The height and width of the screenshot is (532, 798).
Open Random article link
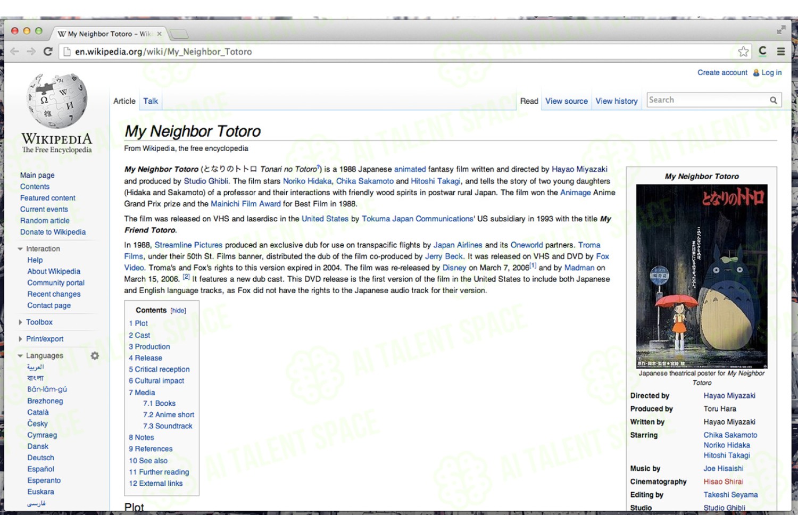click(45, 221)
